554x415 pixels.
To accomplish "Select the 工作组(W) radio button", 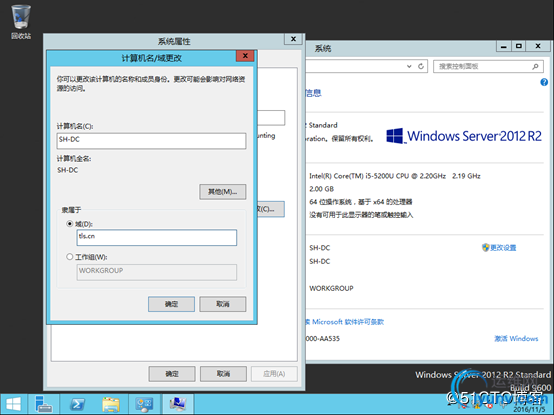I will [x=70, y=257].
